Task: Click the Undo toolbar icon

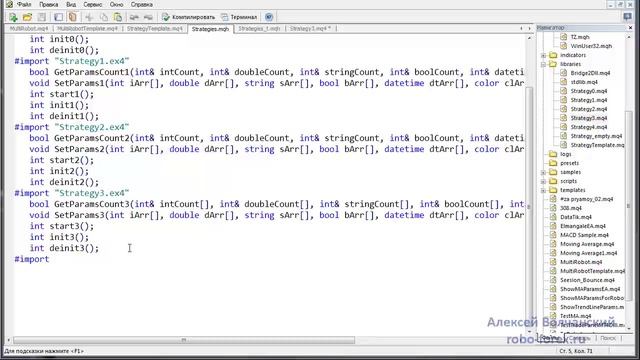Action: point(134,17)
